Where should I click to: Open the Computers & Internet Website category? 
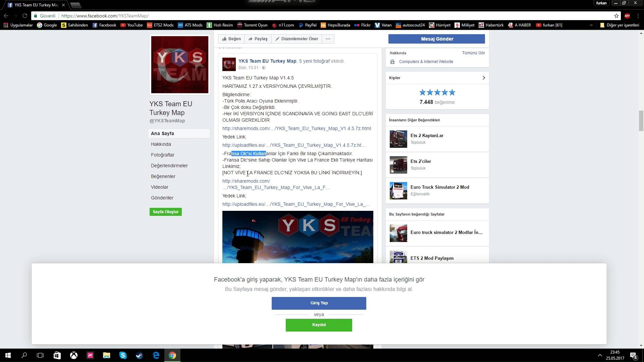point(426,62)
